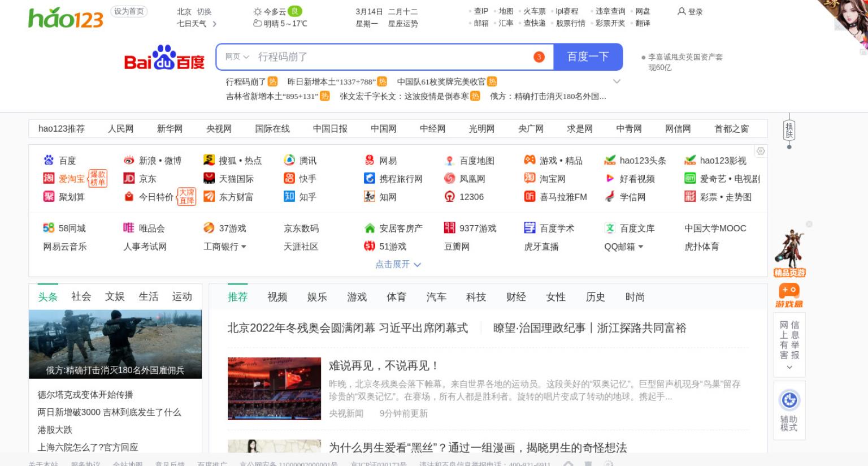868x466 pixels.
Task: Click 设为首页 button
Action: [x=129, y=11]
